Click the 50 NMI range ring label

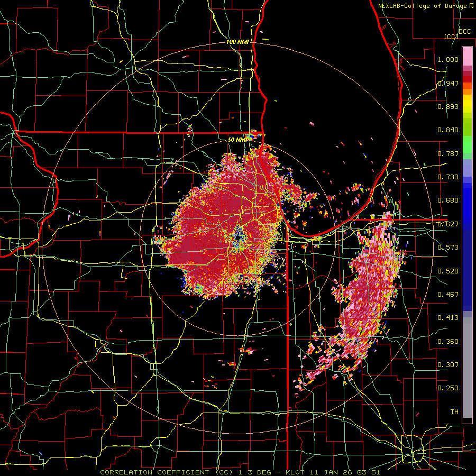pos(237,140)
